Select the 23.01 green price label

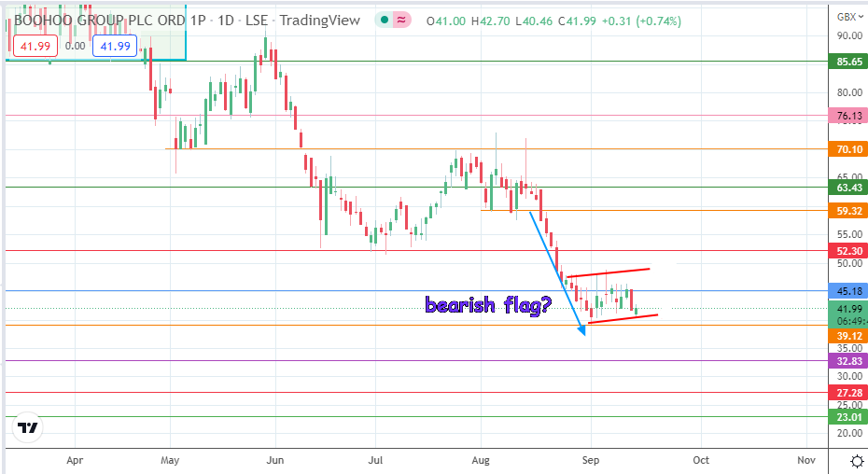point(848,417)
